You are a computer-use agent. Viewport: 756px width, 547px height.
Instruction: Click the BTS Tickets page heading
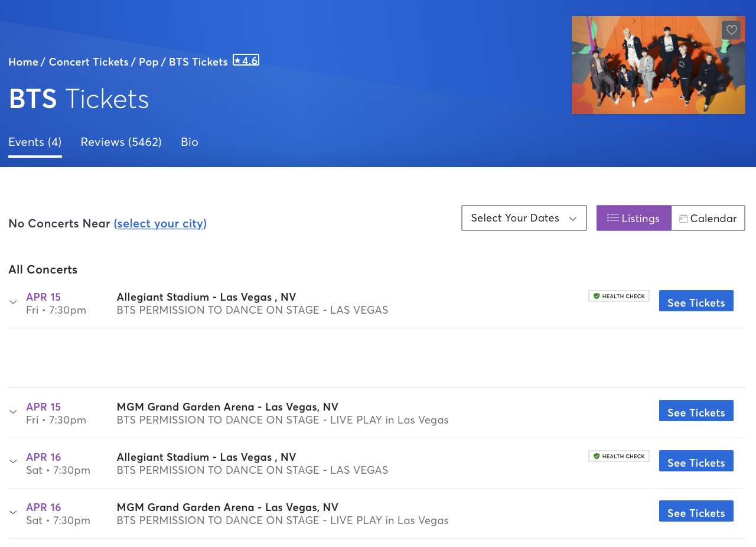(79, 99)
